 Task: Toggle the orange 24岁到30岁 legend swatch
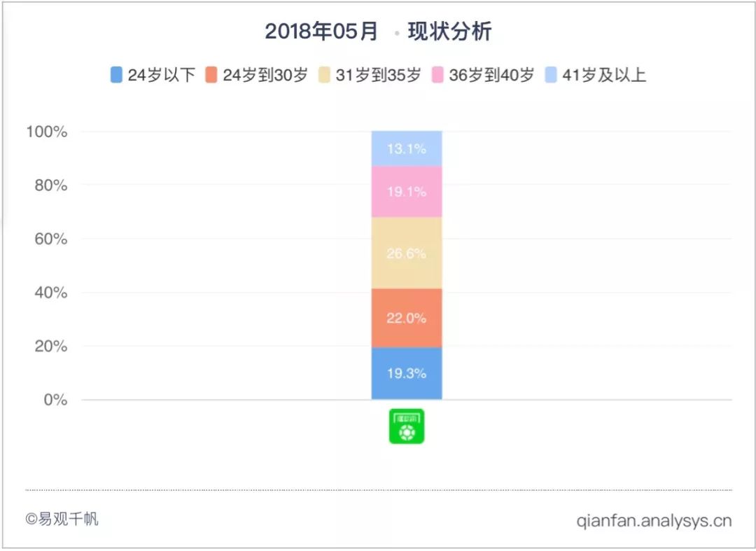211,75
